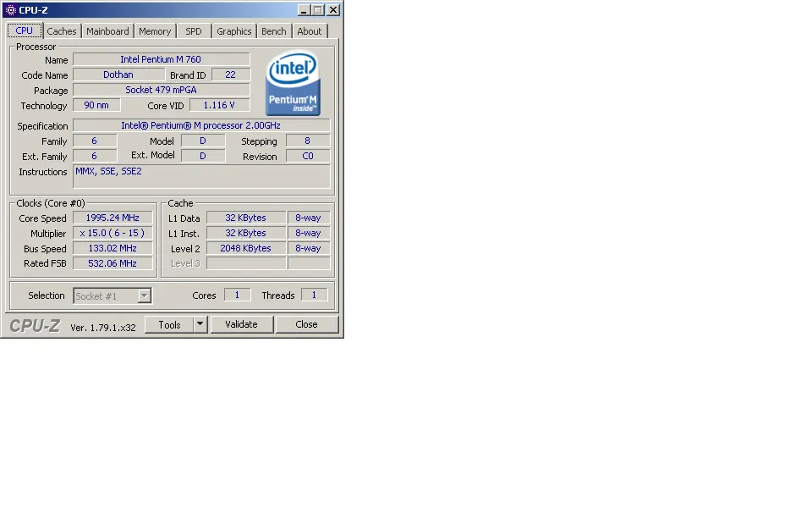Click the L1 Data 32 KBytes value
812x508 pixels.
(246, 218)
